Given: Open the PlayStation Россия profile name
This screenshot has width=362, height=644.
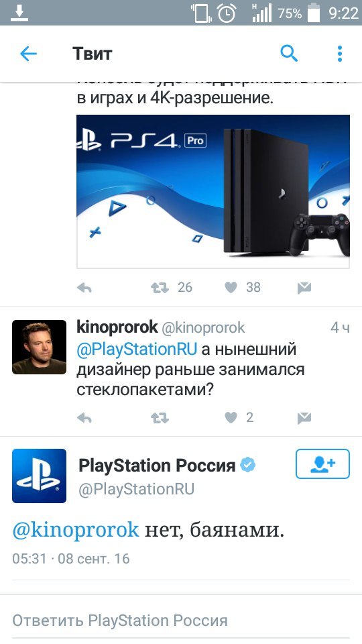Looking at the screenshot, I should (156, 466).
